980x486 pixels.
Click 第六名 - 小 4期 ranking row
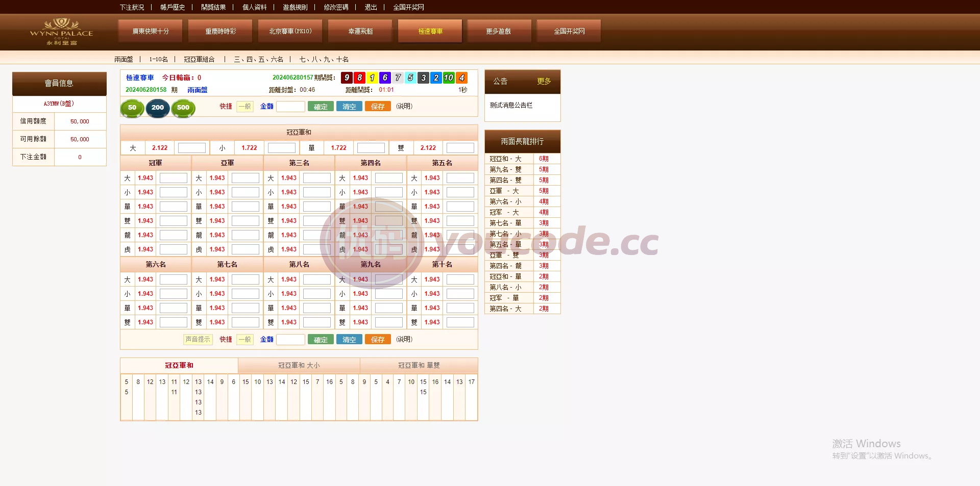[x=522, y=202]
